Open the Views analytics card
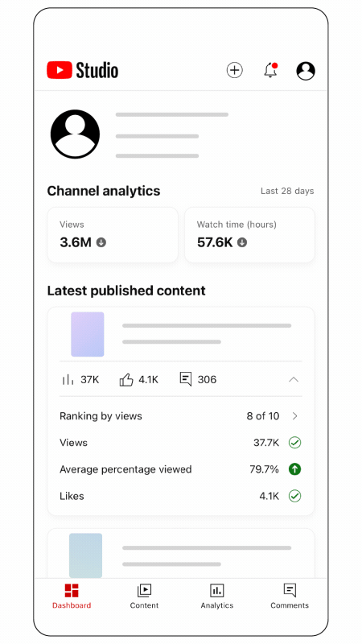This screenshot has width=362, height=644. coord(113,235)
